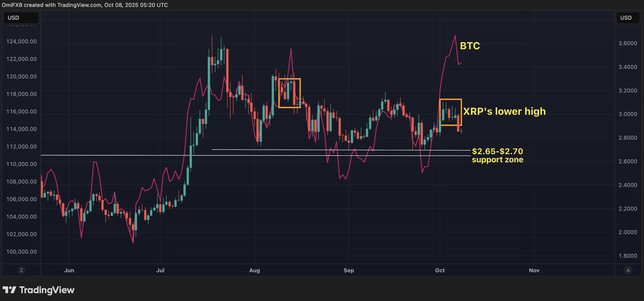The width and height of the screenshot is (644, 301).
Task: Click the TradingView logo
Action: (9, 290)
